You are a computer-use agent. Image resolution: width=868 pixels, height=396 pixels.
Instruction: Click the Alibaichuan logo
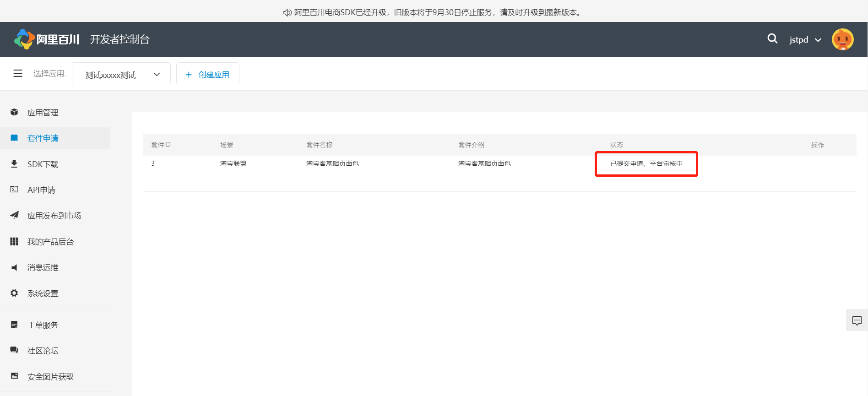[x=47, y=39]
